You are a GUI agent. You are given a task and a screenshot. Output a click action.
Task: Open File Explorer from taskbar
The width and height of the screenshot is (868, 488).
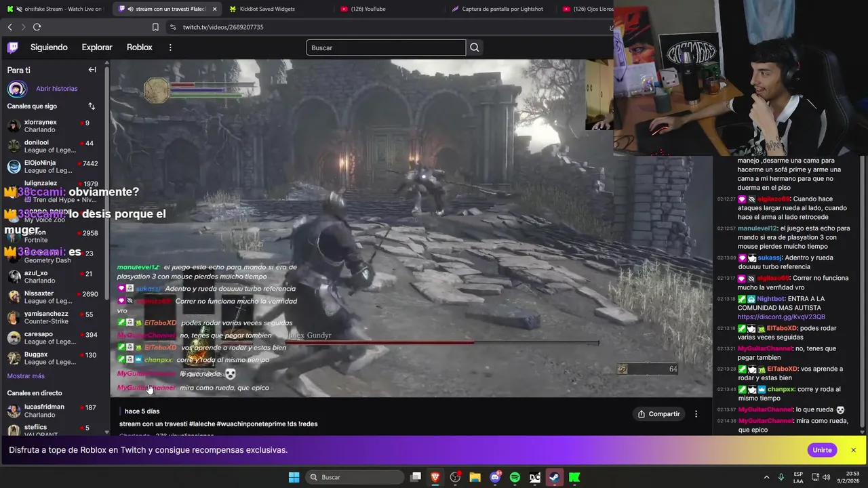(x=475, y=477)
